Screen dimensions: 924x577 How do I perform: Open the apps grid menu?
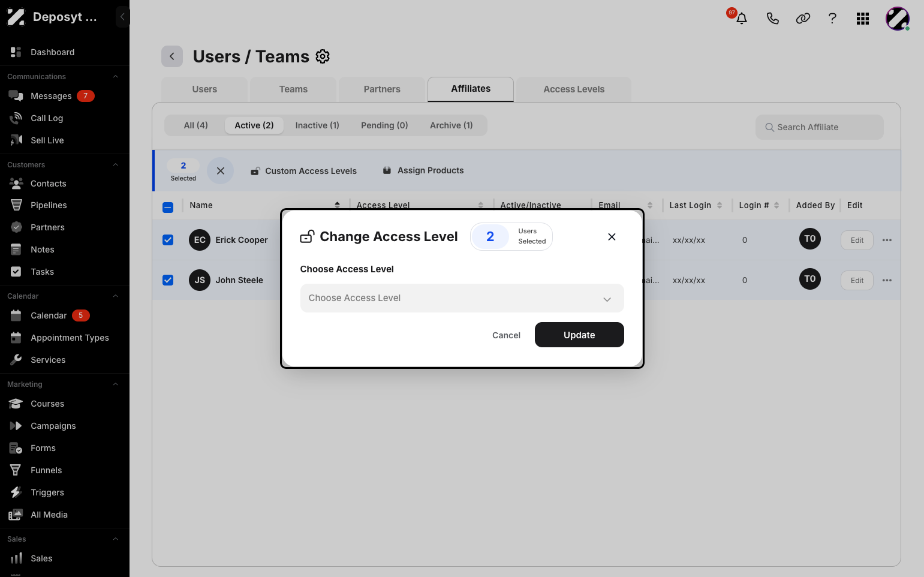(863, 19)
